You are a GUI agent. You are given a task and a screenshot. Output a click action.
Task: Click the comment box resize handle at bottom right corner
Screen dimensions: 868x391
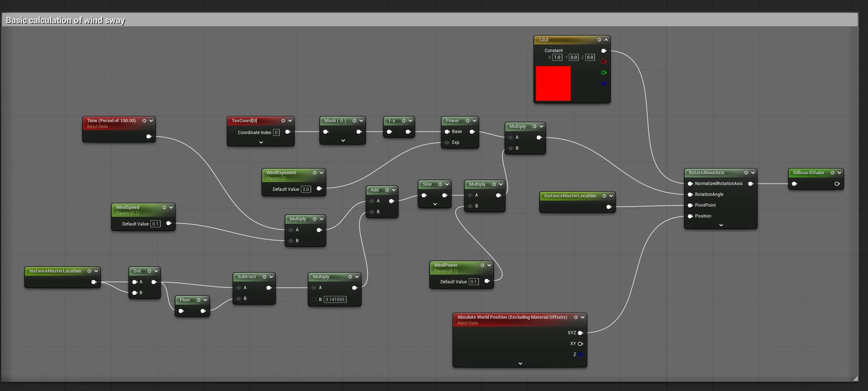tap(855, 379)
